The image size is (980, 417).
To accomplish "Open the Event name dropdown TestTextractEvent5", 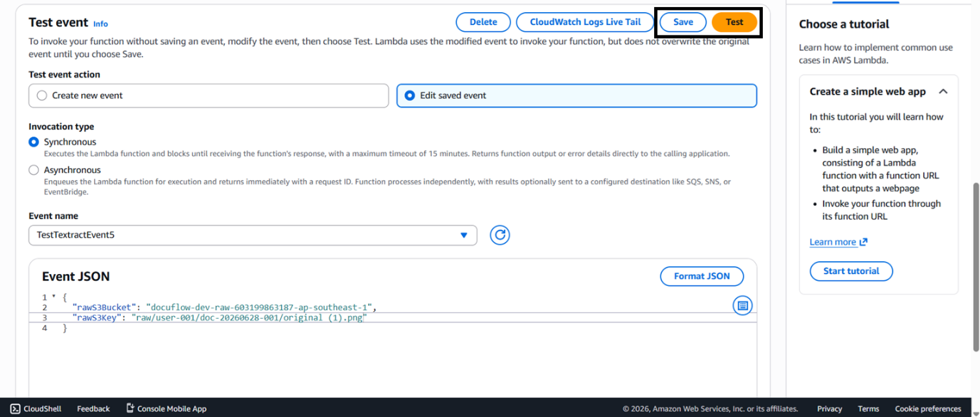I will [253, 235].
